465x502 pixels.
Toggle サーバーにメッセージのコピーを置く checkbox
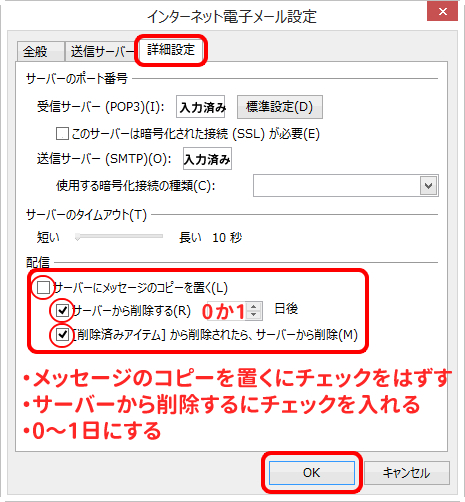[x=44, y=287]
